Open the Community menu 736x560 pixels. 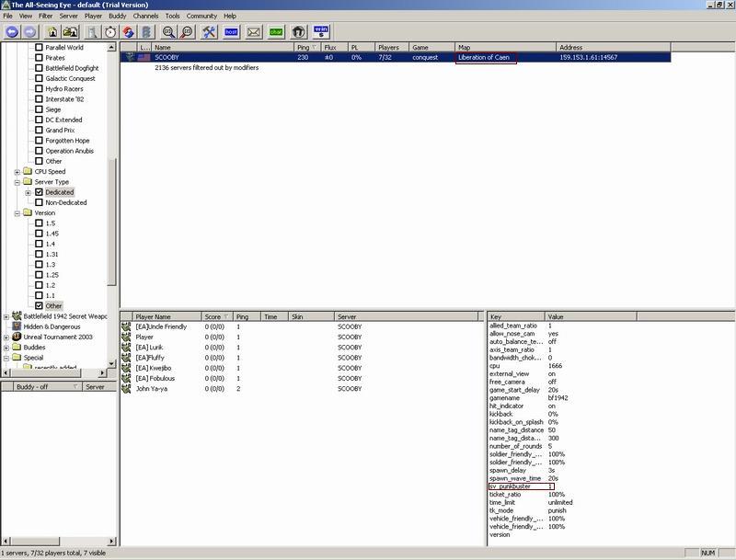(201, 16)
